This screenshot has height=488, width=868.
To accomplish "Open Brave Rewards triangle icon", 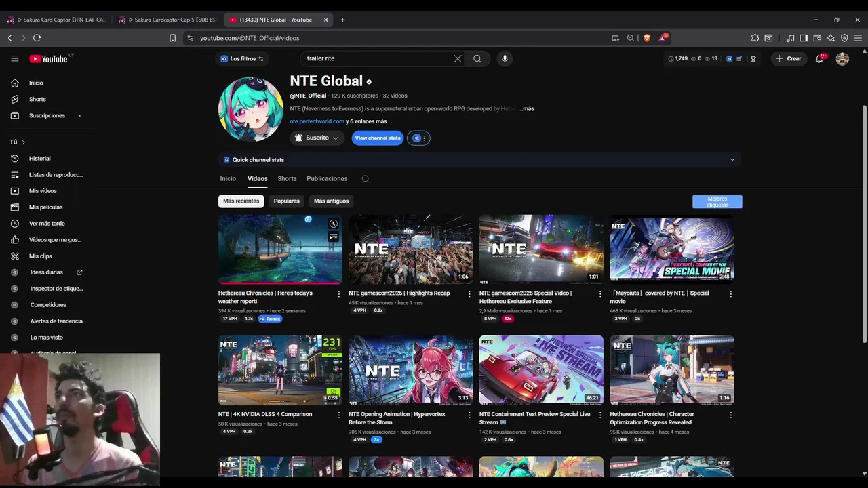I will coord(663,38).
